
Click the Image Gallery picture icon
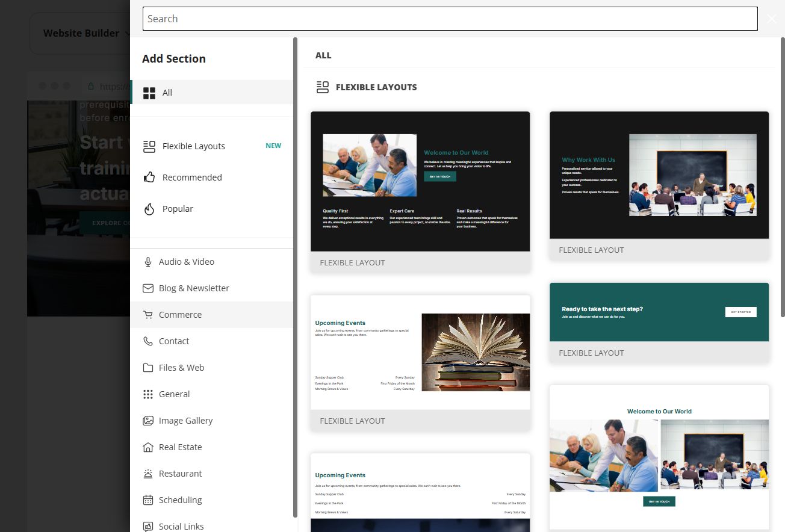point(148,421)
